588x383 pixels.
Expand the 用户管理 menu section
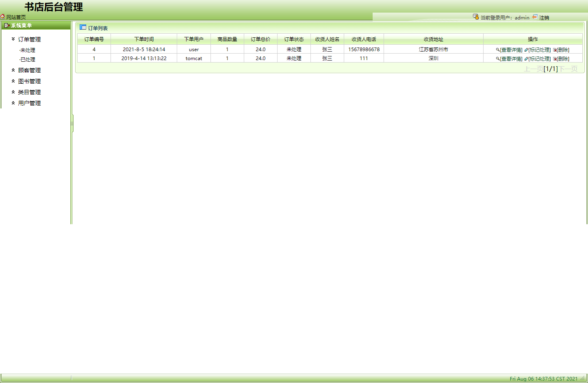point(26,103)
